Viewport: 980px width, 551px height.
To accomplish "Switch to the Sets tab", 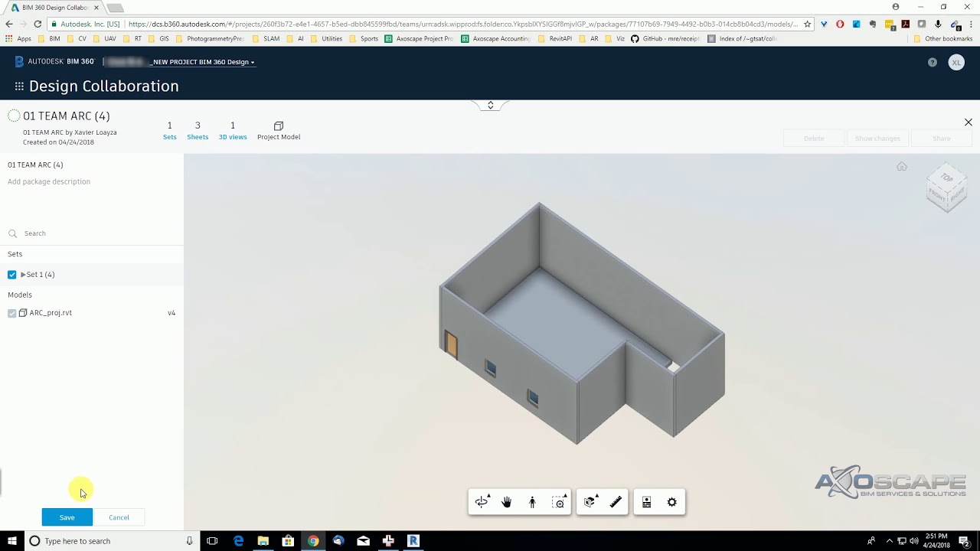I will pos(169,131).
